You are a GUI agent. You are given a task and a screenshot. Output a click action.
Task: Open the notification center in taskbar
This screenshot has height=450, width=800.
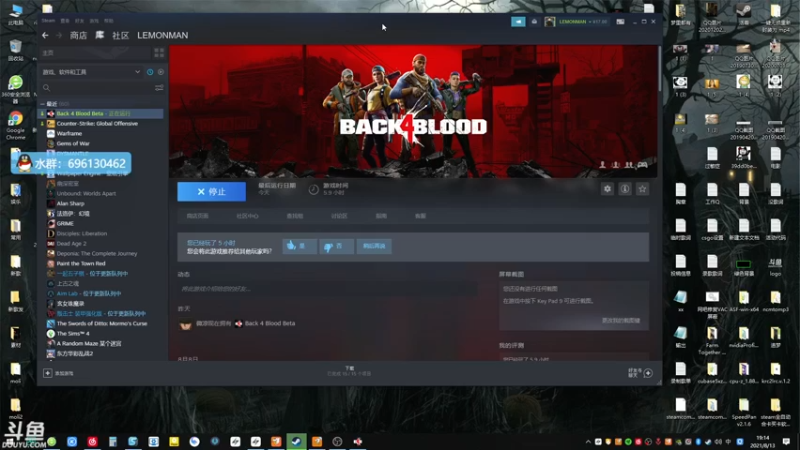[x=786, y=441]
